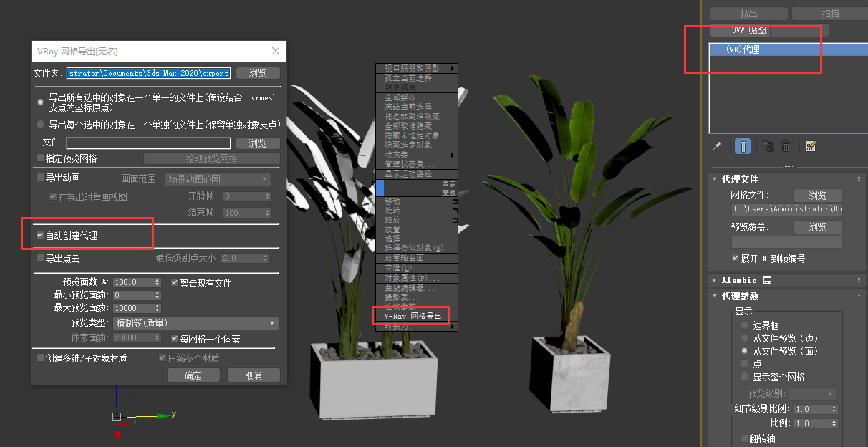Click make unique modifier icon
This screenshot has width=868, height=447.
tap(768, 146)
